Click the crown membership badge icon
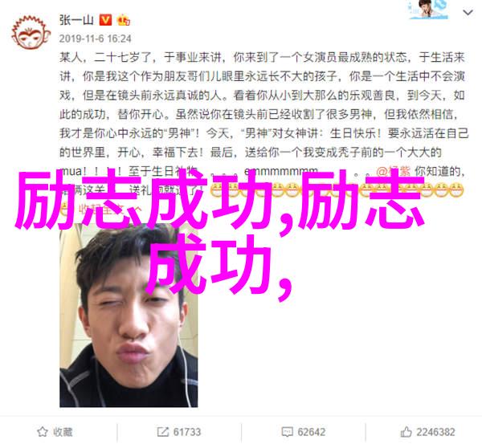 point(124,20)
